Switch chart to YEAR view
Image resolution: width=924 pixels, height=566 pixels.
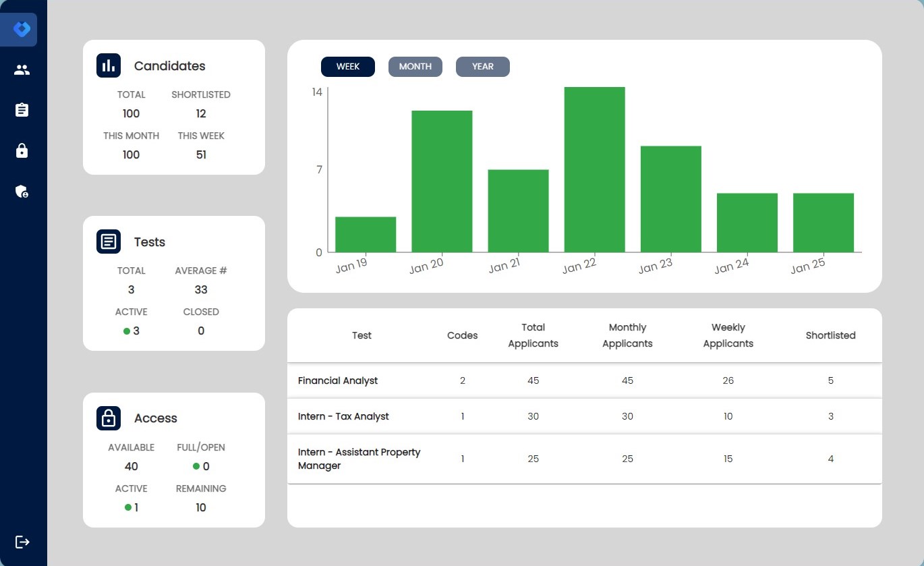[x=482, y=67]
